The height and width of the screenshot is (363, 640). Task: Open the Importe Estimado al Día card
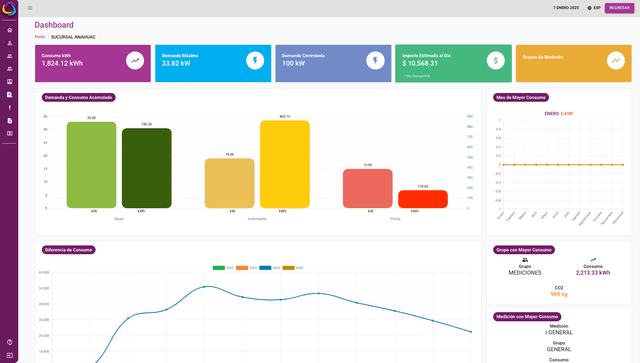[x=453, y=63]
